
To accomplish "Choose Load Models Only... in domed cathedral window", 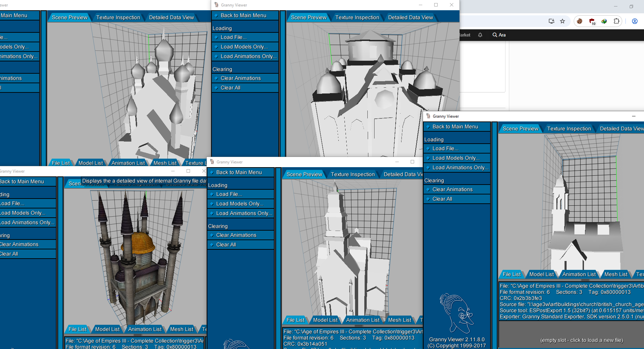I will 245,47.
